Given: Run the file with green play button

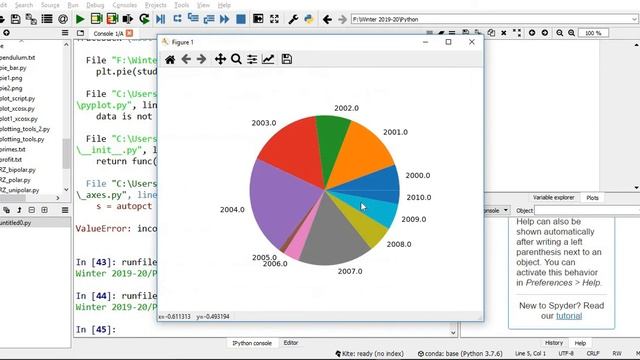Looking at the screenshot, I should coord(80,19).
